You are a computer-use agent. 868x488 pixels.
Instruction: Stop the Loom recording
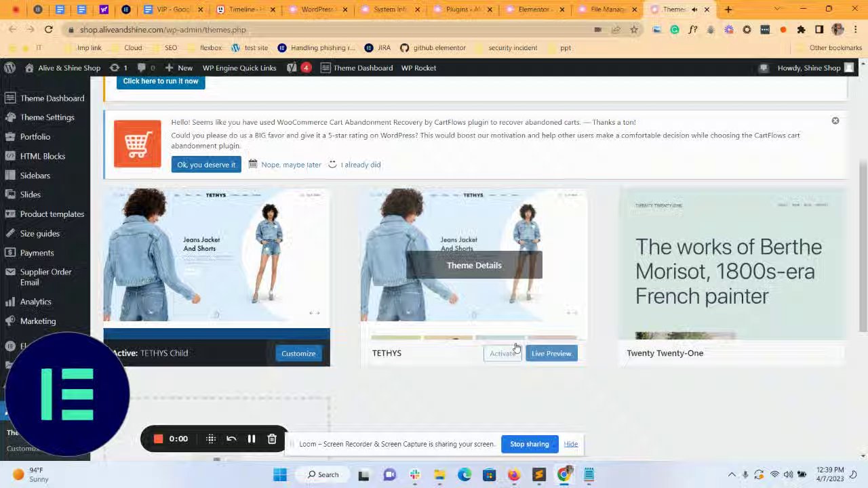(158, 439)
